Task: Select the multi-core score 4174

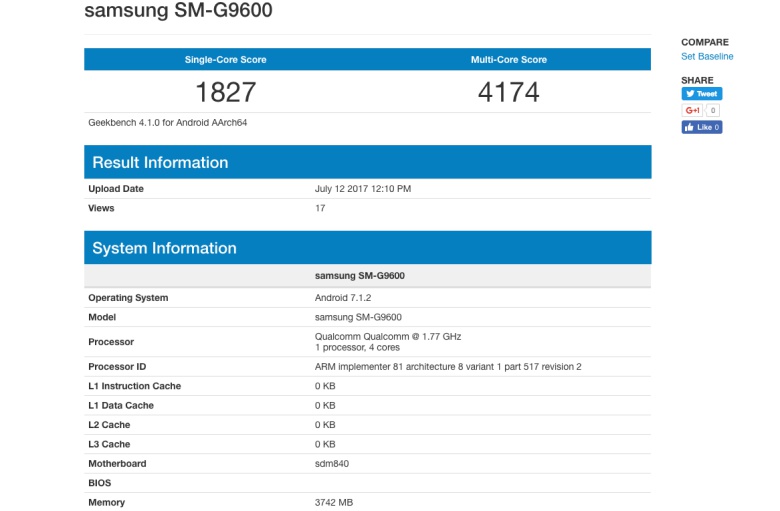Action: coord(508,92)
